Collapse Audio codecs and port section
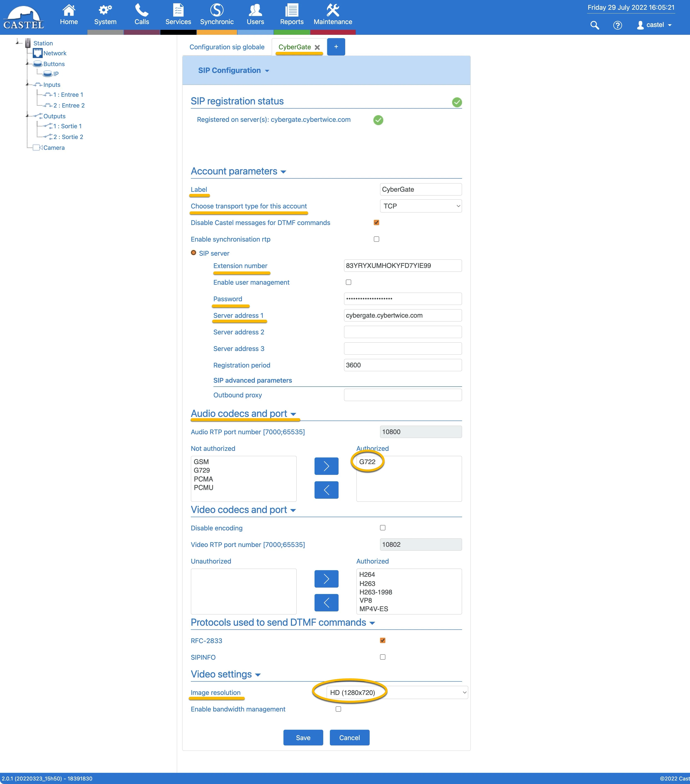690x784 pixels. [243, 414]
